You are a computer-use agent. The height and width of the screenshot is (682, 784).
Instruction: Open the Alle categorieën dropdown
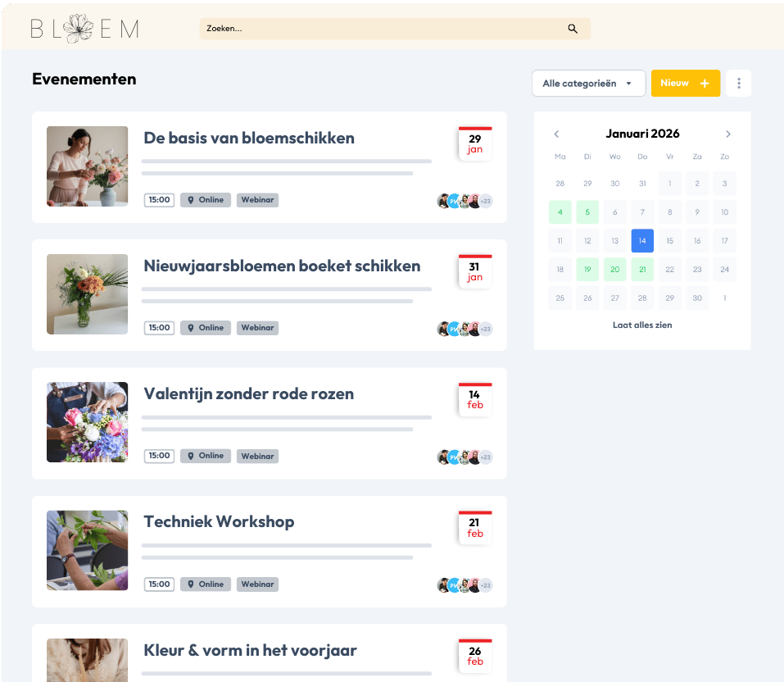click(x=588, y=84)
